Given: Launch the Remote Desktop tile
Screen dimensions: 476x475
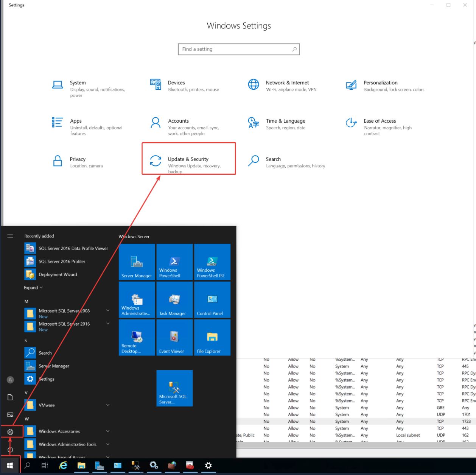Looking at the screenshot, I should point(137,338).
